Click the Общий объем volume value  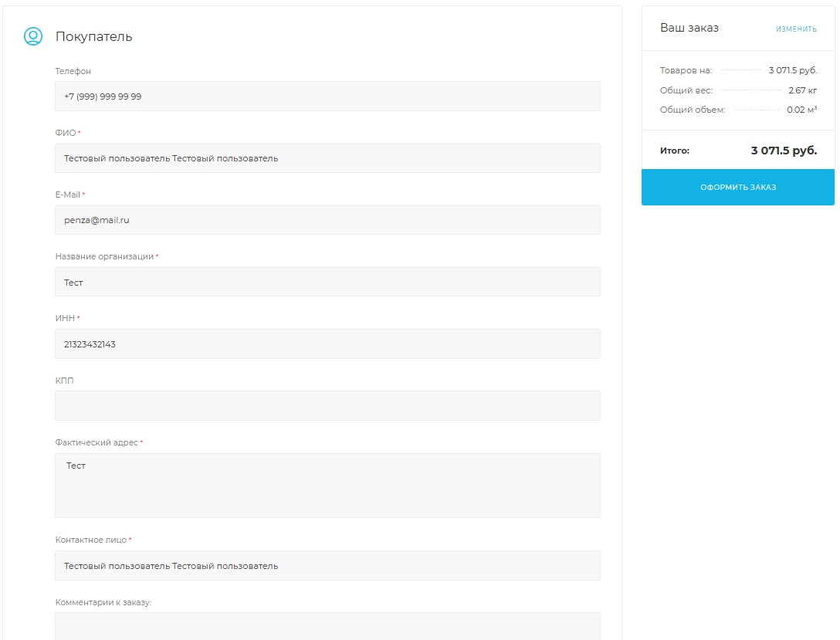(x=801, y=110)
